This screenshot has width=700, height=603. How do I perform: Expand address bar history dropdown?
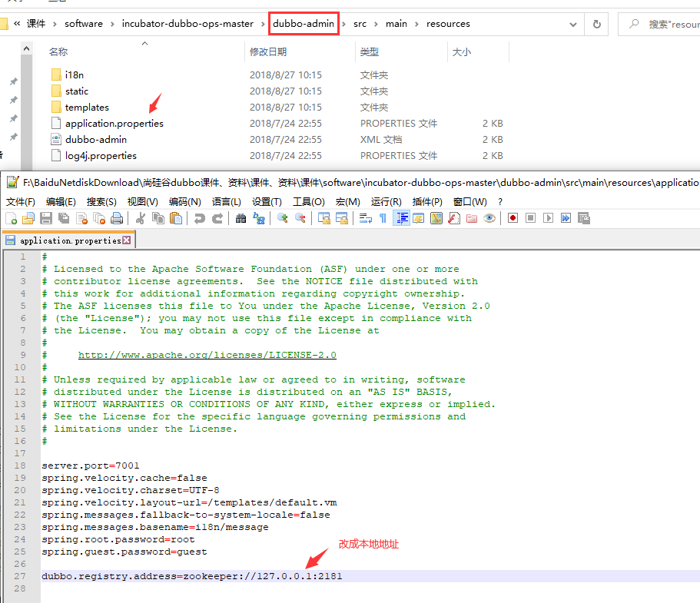pyautogui.click(x=573, y=25)
